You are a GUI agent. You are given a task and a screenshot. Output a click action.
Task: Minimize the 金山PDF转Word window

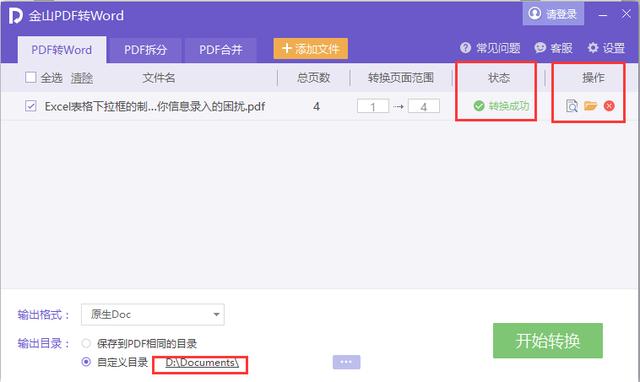point(603,15)
